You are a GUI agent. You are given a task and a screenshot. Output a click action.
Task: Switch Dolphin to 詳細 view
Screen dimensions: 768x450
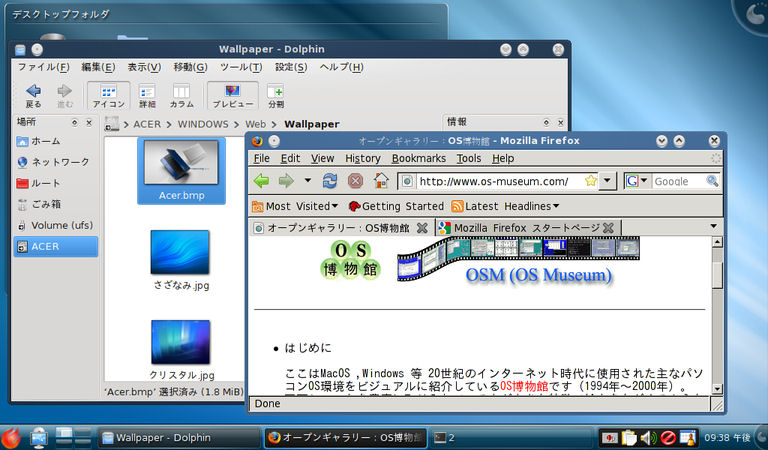[x=147, y=95]
